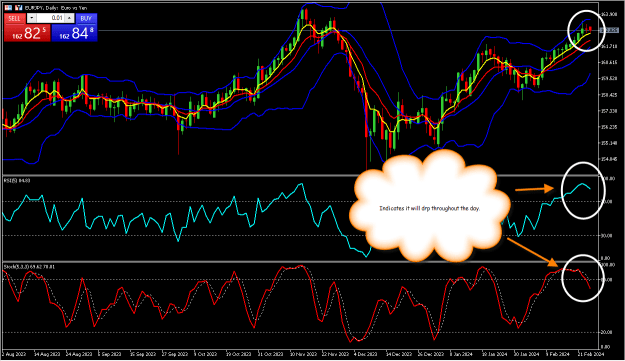Focus the 0.01 lot volume field

[51, 18]
